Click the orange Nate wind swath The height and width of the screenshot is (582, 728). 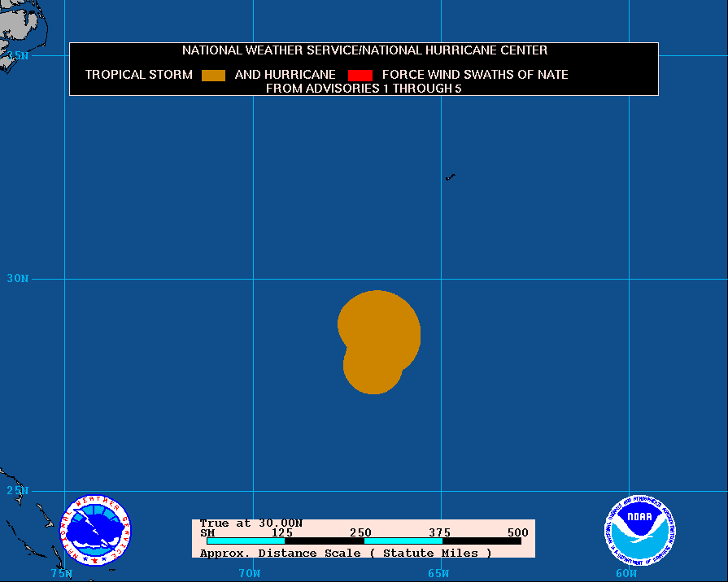[378, 342]
